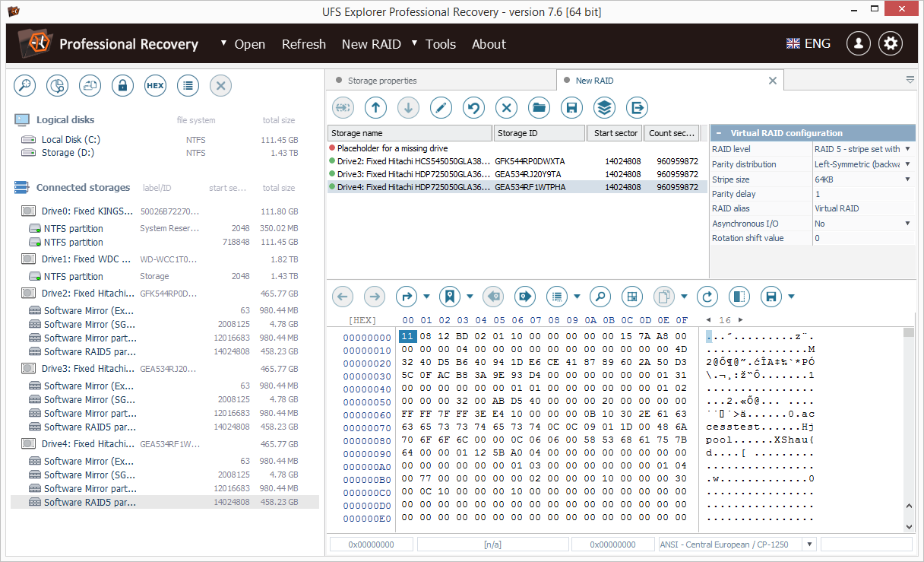Sort by Storage ID column header
Viewport: 924px width, 562px height.
click(539, 133)
